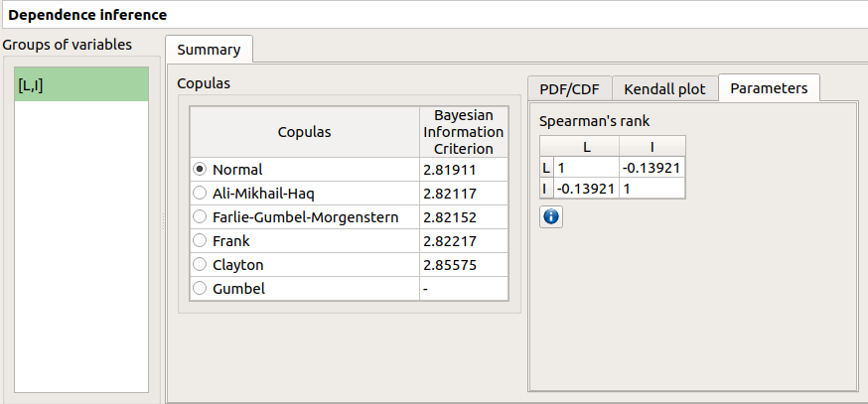
Task: Click the L column header in Spearman's table
Action: click(586, 146)
